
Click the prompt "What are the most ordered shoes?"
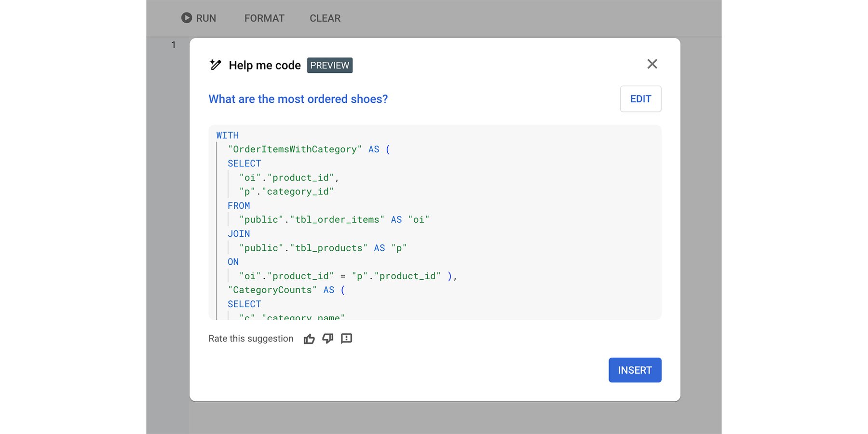[298, 99]
